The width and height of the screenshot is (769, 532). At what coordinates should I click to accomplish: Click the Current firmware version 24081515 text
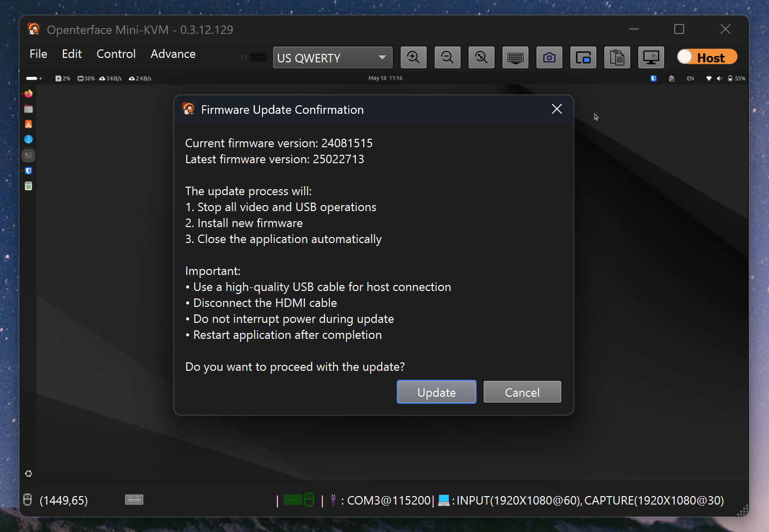coord(279,143)
